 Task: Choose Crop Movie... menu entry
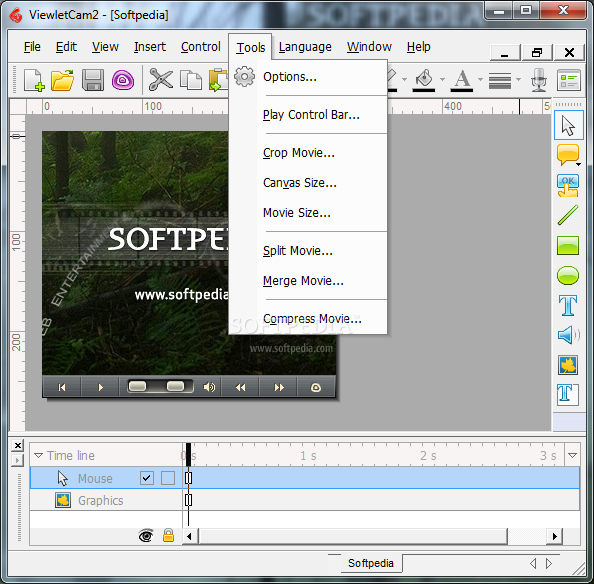[299, 153]
